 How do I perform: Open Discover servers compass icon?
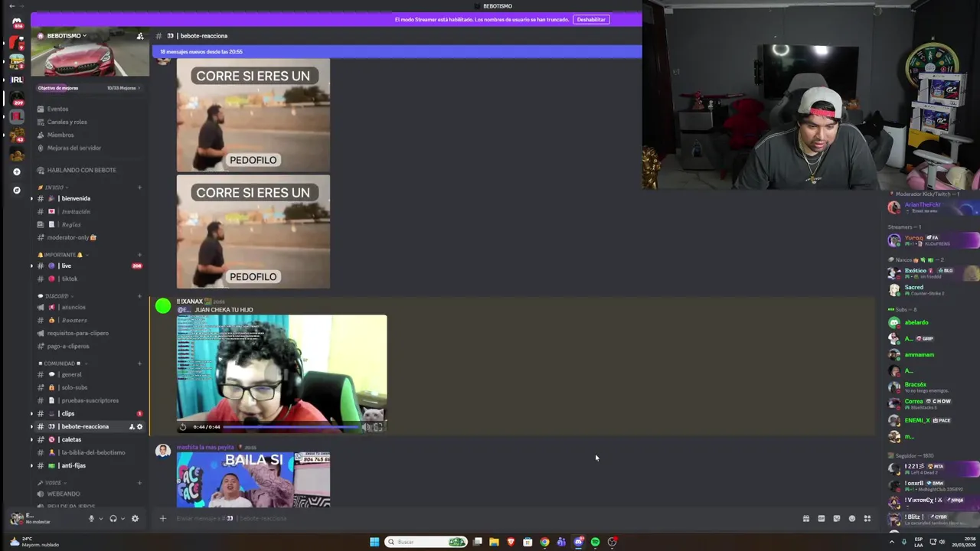tap(16, 190)
